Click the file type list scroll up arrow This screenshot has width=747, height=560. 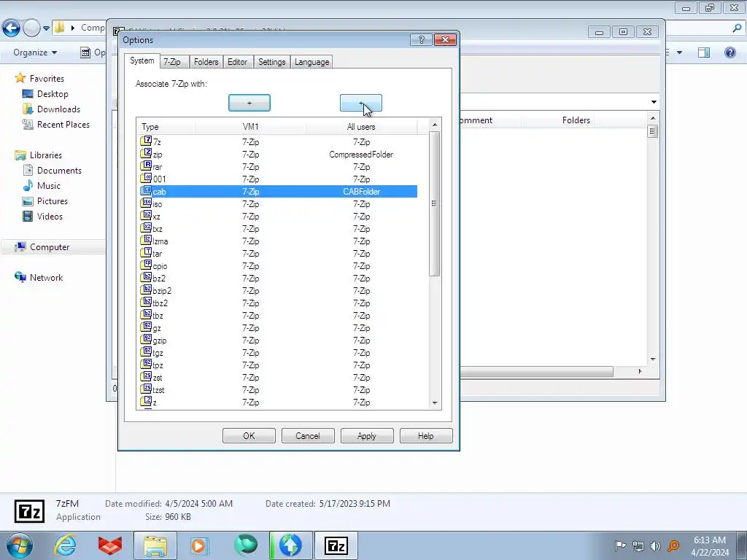[435, 125]
